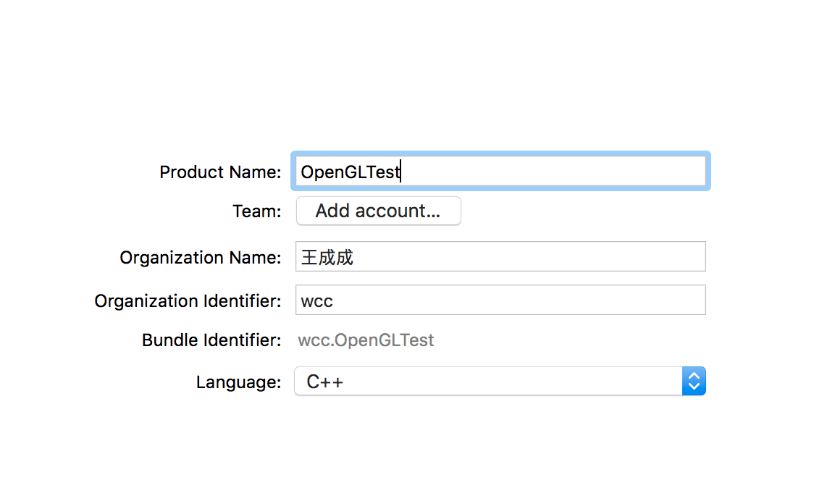Click the blue Language popup arrows
The image size is (814, 504).
[694, 382]
